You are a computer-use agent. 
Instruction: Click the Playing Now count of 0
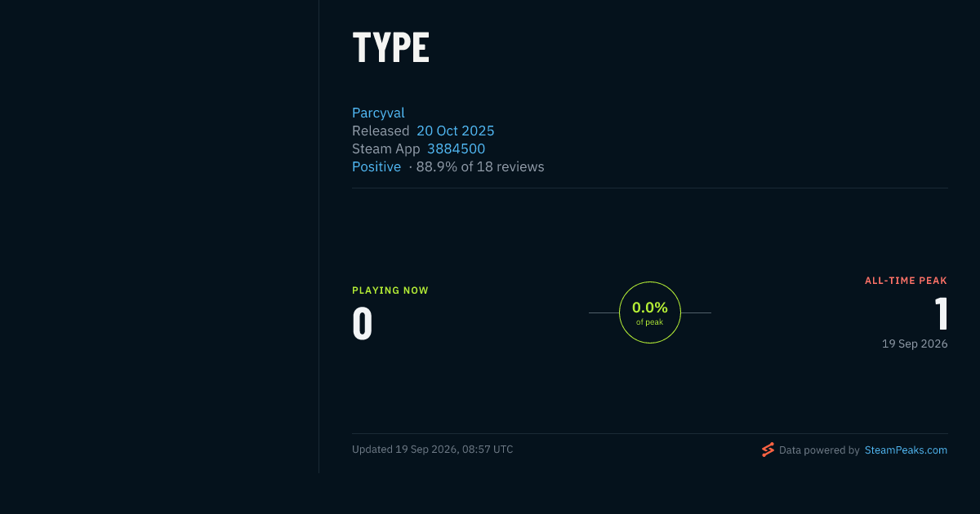coord(363,324)
